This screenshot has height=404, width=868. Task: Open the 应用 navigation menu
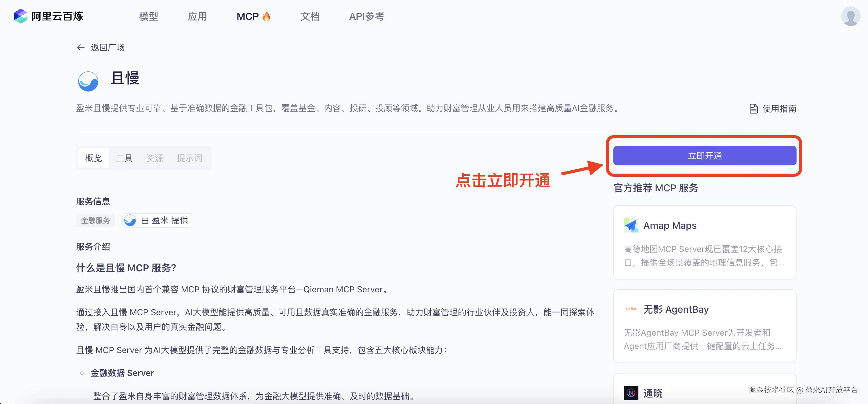197,16
